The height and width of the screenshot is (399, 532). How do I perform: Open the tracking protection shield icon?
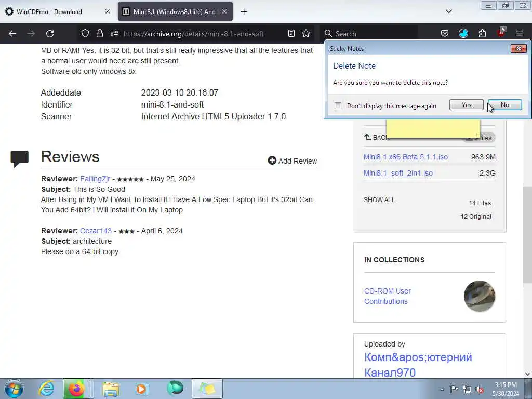pyautogui.click(x=85, y=33)
